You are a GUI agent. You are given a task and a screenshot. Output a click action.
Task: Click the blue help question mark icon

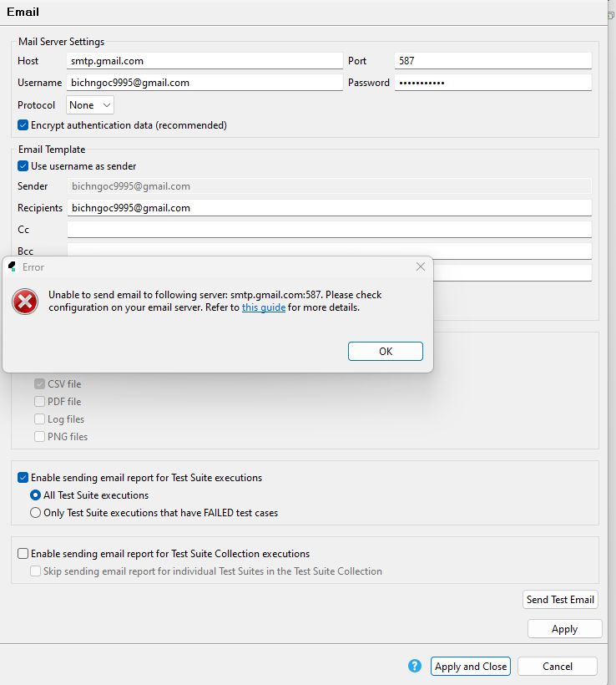(415, 666)
